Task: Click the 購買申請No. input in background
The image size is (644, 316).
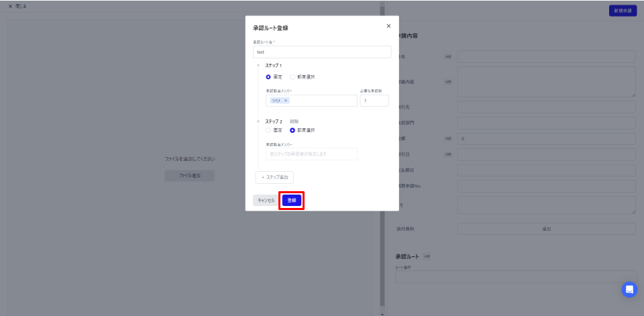Action: (546, 186)
